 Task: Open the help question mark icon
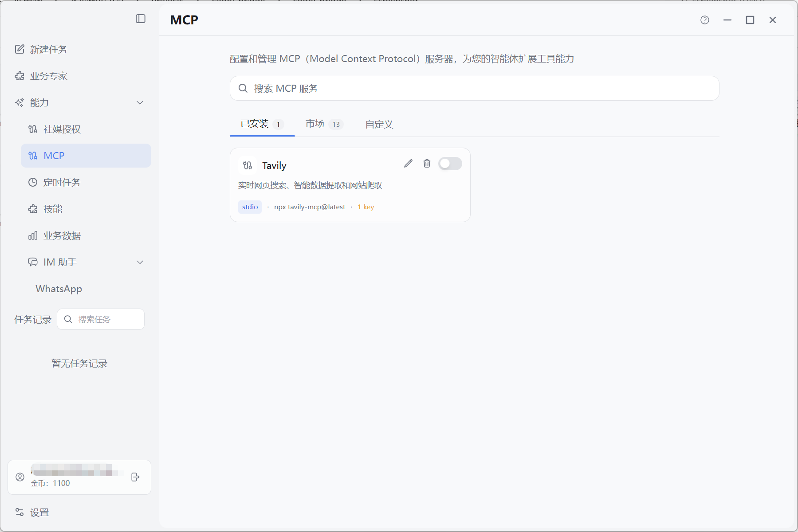click(x=705, y=20)
